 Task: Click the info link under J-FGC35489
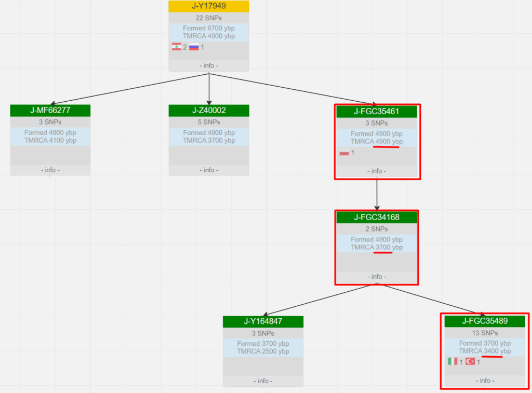[485, 381]
